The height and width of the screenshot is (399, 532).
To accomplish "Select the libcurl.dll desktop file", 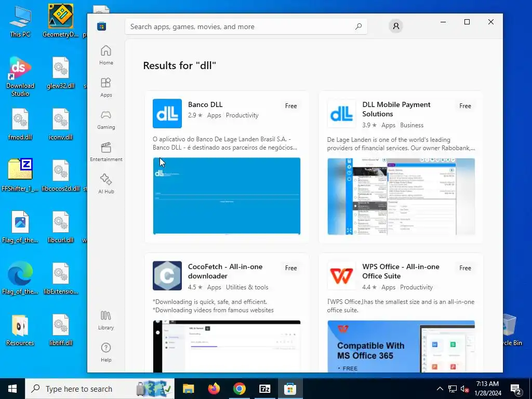I will pyautogui.click(x=61, y=228).
